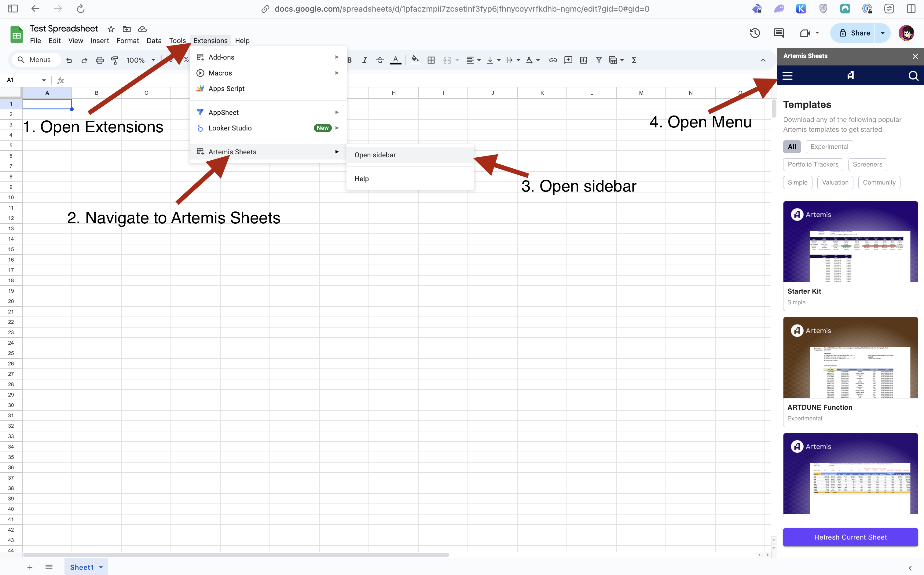The width and height of the screenshot is (924, 575).
Task: Click the redo icon in toolbar
Action: [x=84, y=60]
